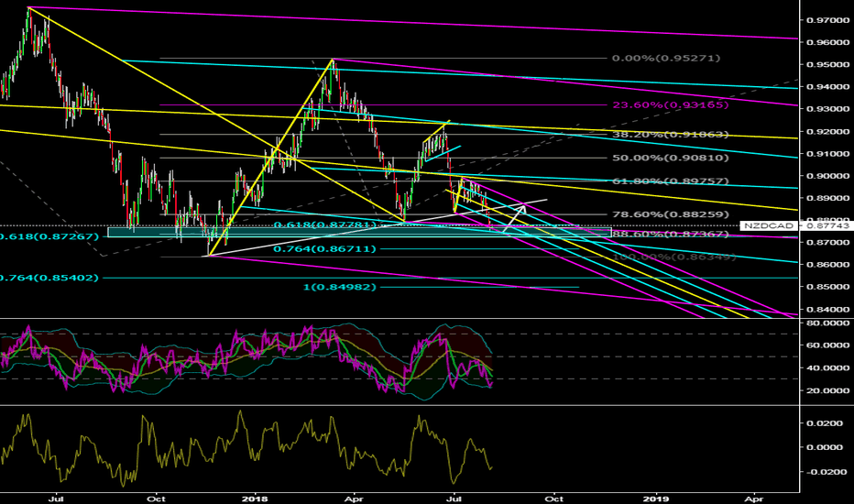Click the 40.0000 oscillator axis value

point(827,368)
